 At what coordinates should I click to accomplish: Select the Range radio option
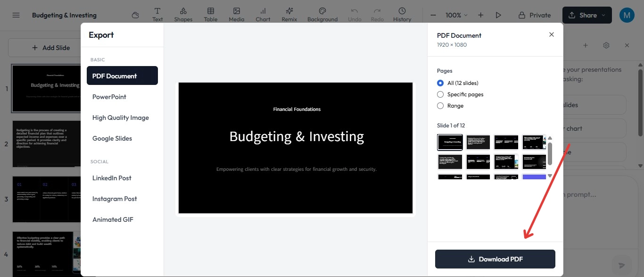pyautogui.click(x=440, y=106)
